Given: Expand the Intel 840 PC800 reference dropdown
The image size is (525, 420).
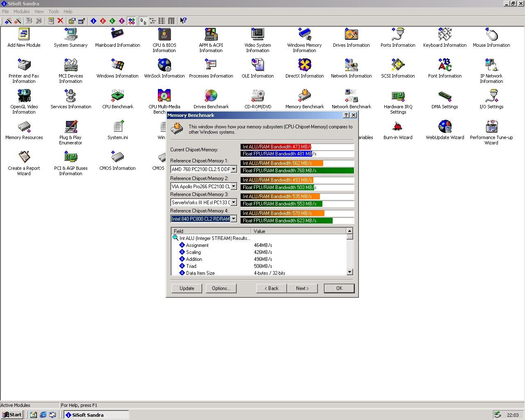Looking at the screenshot, I should coord(233,219).
